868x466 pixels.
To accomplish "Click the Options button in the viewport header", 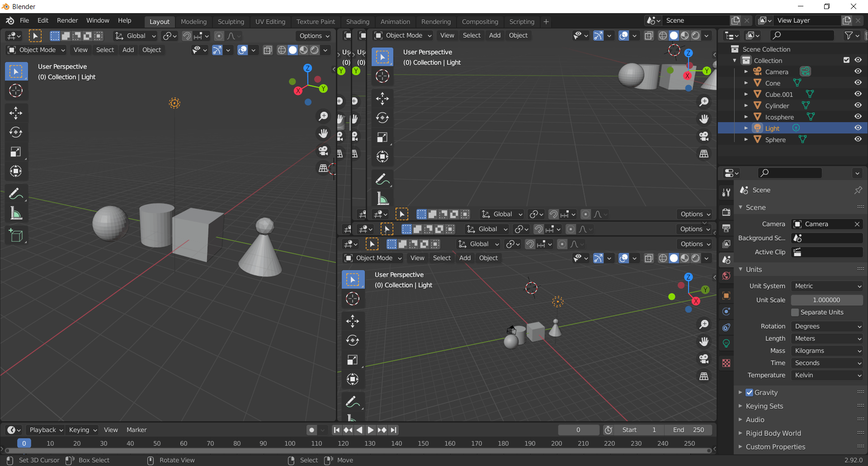I will (x=313, y=36).
